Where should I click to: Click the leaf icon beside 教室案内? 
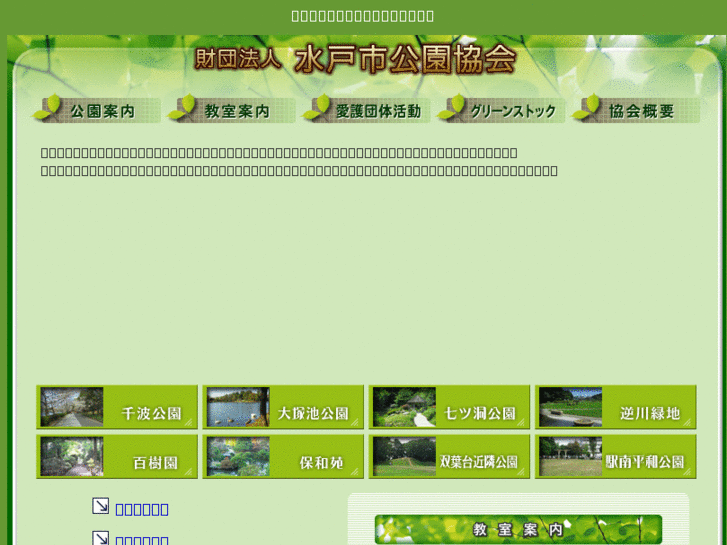click(182, 107)
